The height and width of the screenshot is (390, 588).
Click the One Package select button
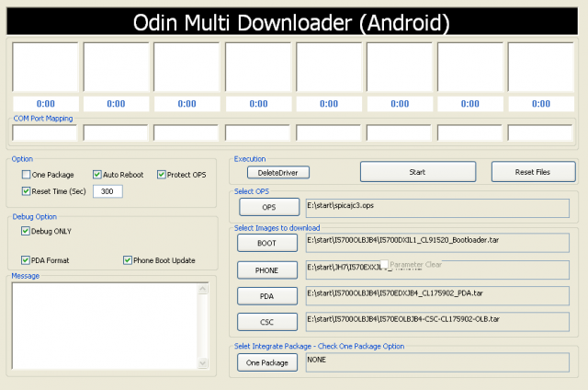pyautogui.click(x=267, y=362)
